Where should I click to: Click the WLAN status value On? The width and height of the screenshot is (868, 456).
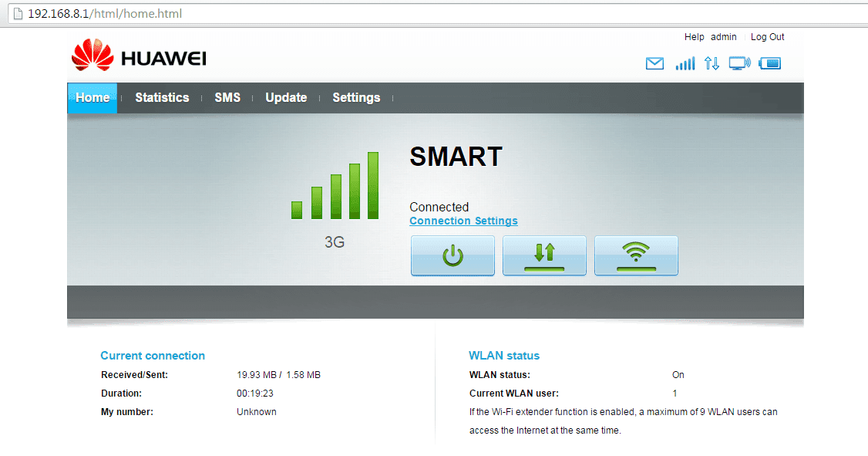point(678,375)
